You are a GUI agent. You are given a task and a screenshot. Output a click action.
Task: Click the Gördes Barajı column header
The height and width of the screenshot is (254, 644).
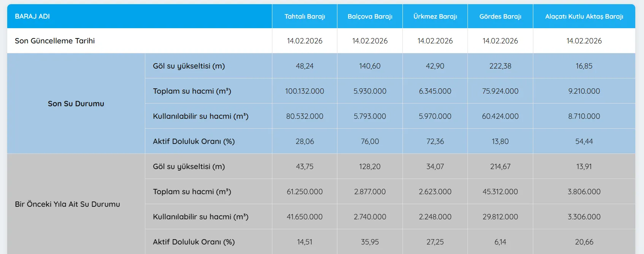(500, 16)
